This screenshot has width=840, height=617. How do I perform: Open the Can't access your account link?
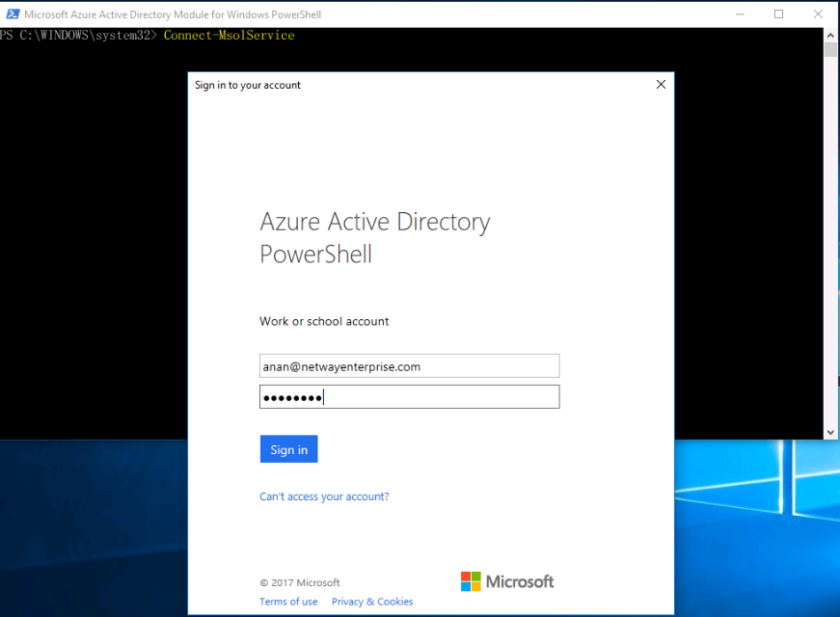(x=324, y=497)
